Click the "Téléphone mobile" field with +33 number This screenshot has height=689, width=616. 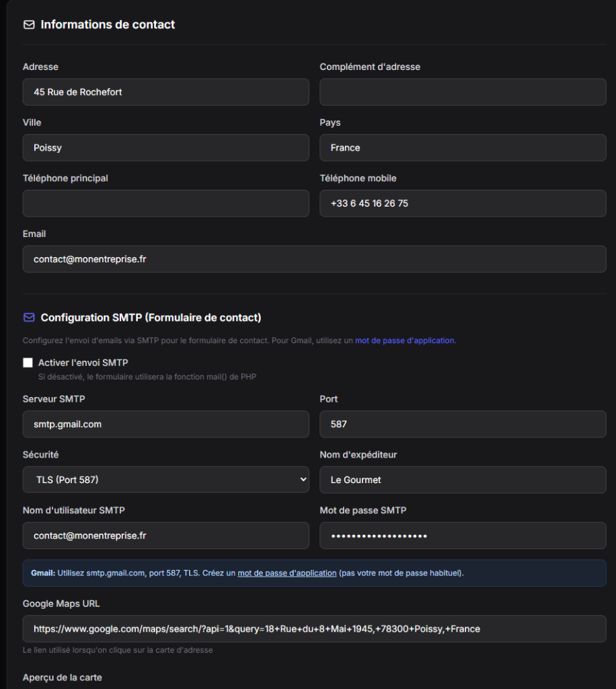[x=463, y=203]
